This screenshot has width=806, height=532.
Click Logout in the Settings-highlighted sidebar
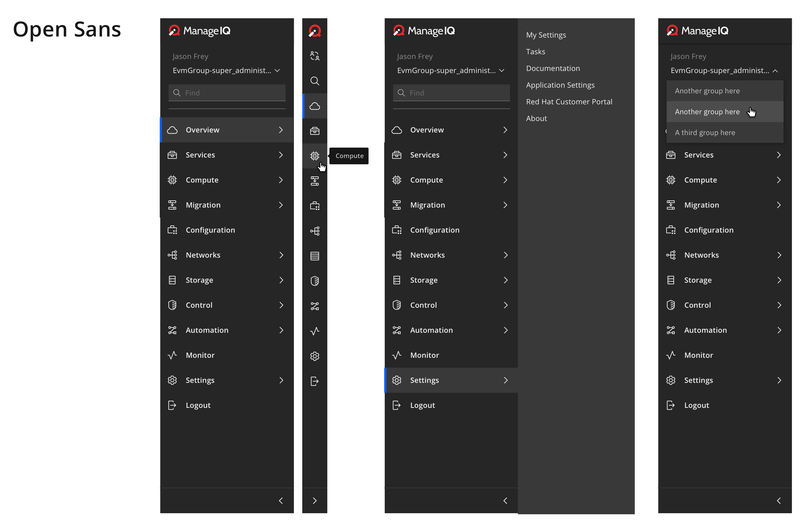pyautogui.click(x=451, y=405)
